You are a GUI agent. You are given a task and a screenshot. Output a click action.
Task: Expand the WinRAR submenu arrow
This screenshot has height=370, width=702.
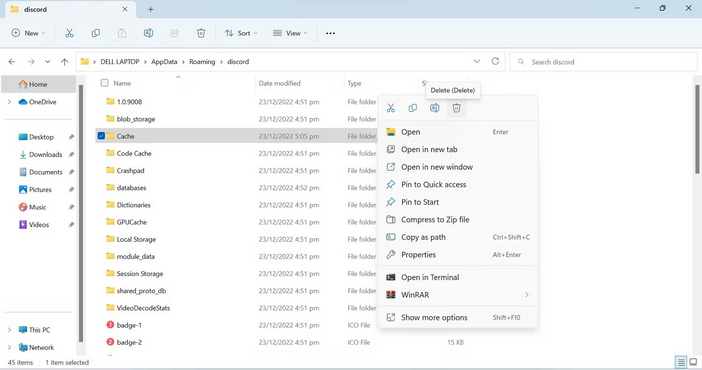527,295
